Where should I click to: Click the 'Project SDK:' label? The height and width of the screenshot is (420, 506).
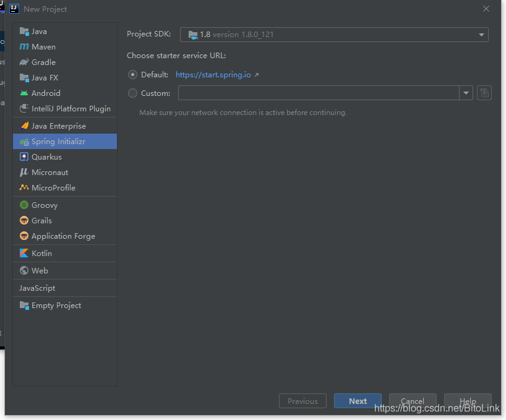tap(148, 34)
